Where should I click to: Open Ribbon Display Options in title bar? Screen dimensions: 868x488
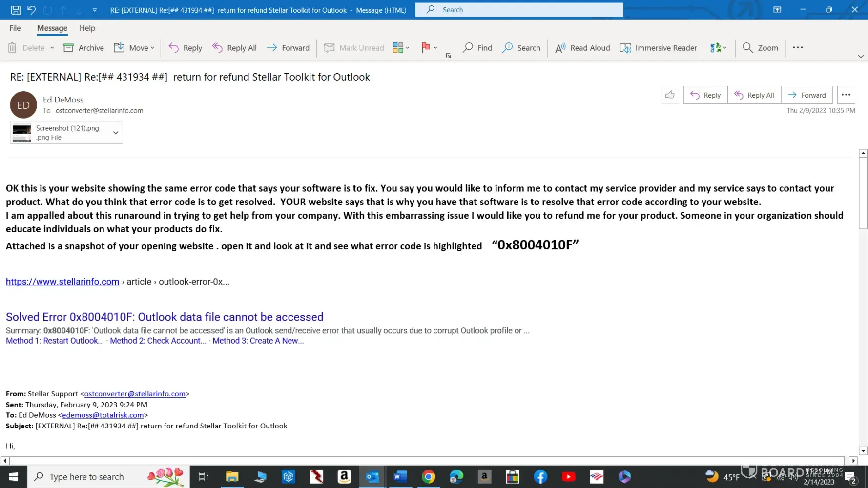pyautogui.click(x=777, y=10)
